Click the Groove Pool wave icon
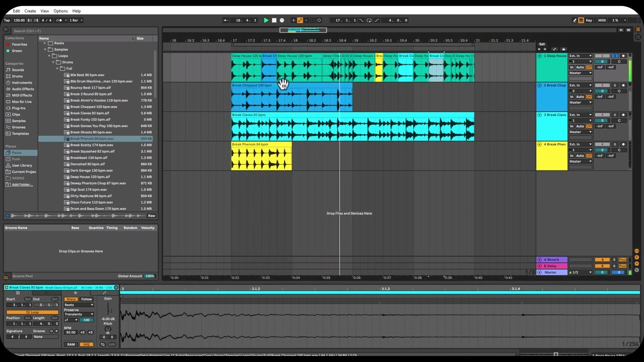The height and width of the screenshot is (362, 644). coord(6,277)
